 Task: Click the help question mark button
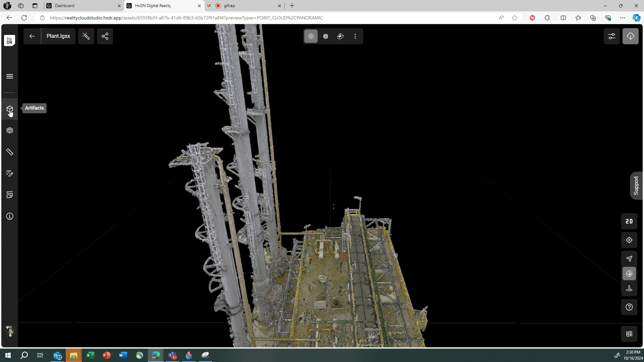click(629, 307)
